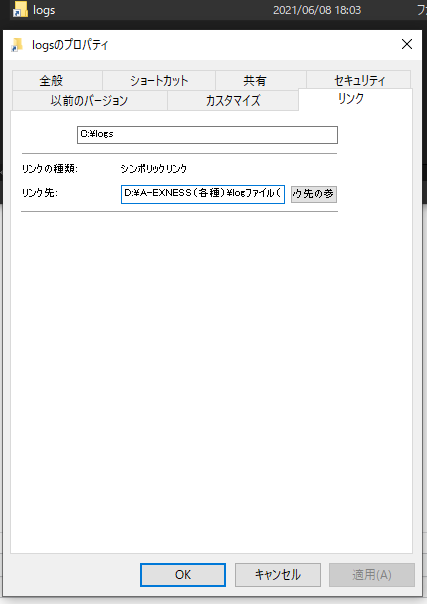
Task: Switch to the カスタマイズ tab
Action: point(233,101)
